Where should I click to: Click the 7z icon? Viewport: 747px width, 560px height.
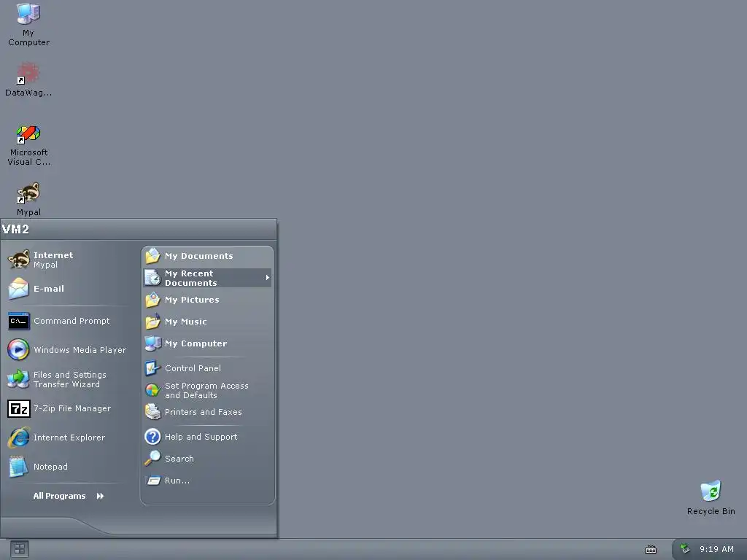tap(18, 408)
